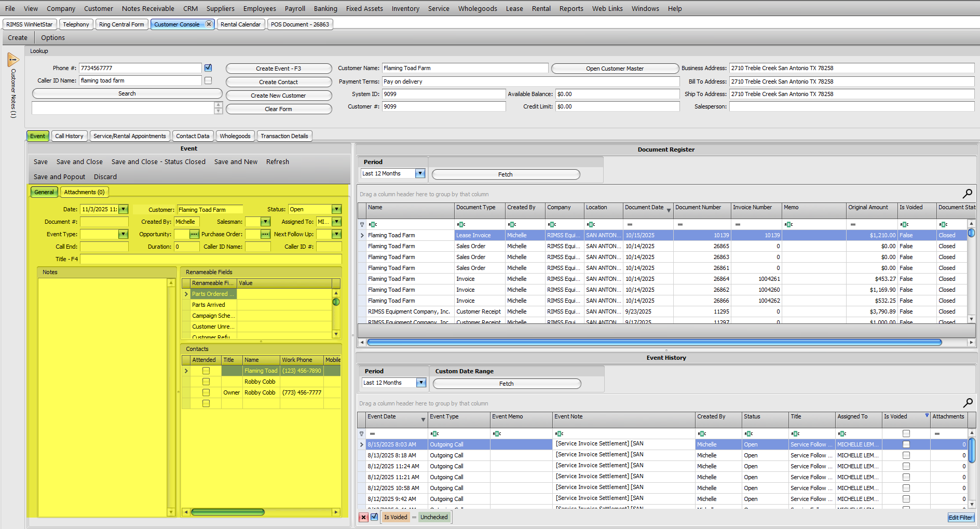Click into the Title - F4 input field

pyautogui.click(x=210, y=259)
